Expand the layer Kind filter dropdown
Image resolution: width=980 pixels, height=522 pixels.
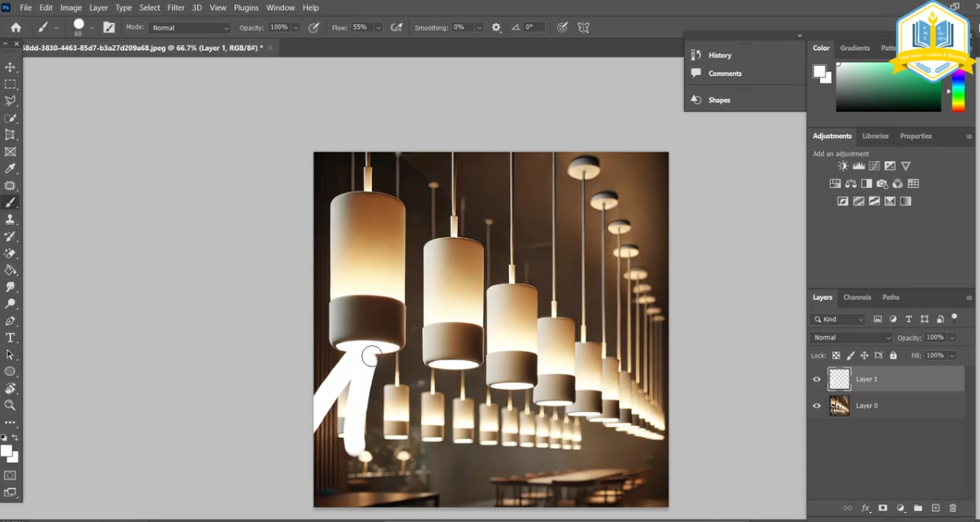point(839,320)
